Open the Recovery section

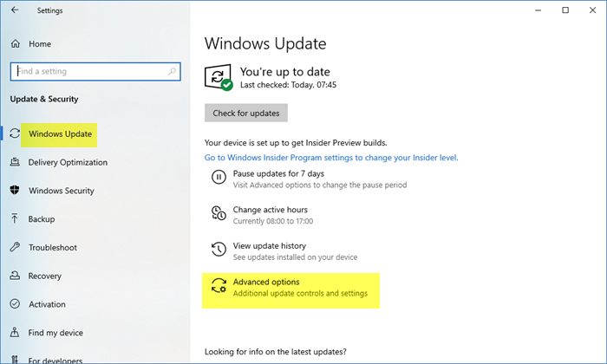click(x=44, y=276)
